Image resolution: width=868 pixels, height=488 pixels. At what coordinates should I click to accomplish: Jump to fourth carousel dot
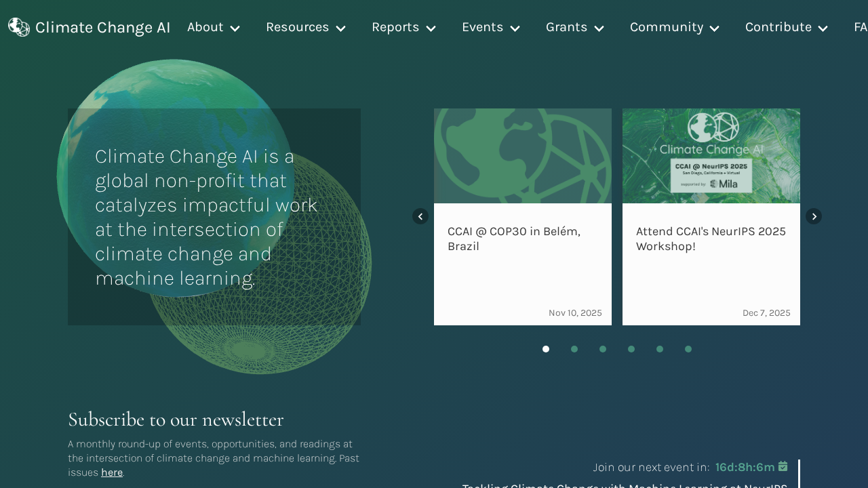click(x=631, y=349)
